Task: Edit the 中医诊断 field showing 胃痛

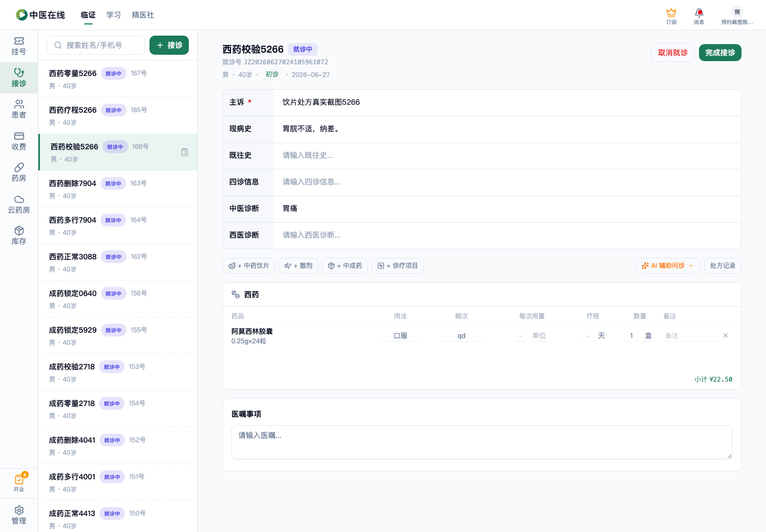Action: coord(507,209)
